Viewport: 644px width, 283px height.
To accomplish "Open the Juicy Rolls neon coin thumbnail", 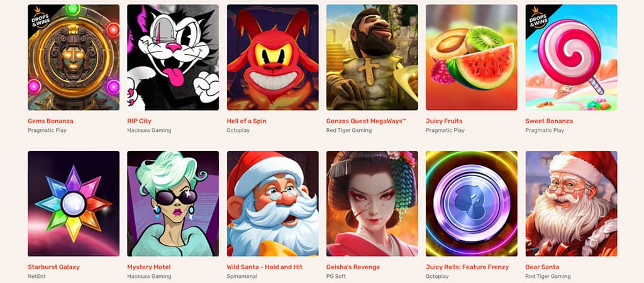I will pyautogui.click(x=472, y=204).
